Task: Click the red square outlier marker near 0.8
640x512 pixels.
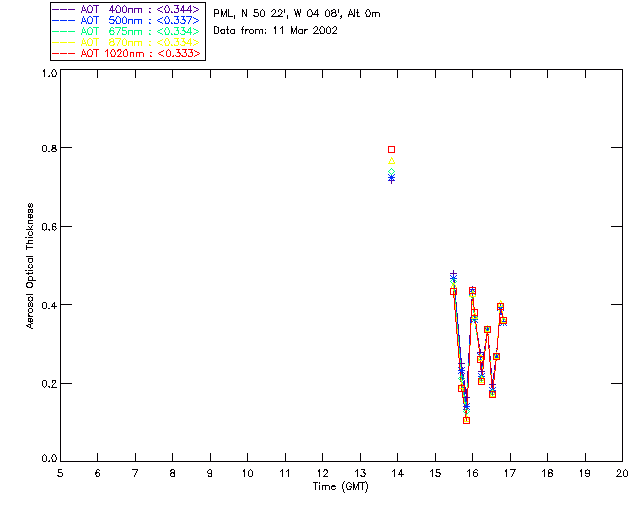Action: coord(391,149)
